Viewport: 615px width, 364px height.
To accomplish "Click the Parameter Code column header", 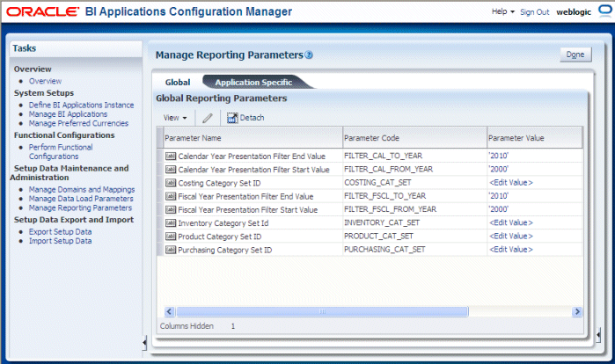I will pyautogui.click(x=415, y=137).
